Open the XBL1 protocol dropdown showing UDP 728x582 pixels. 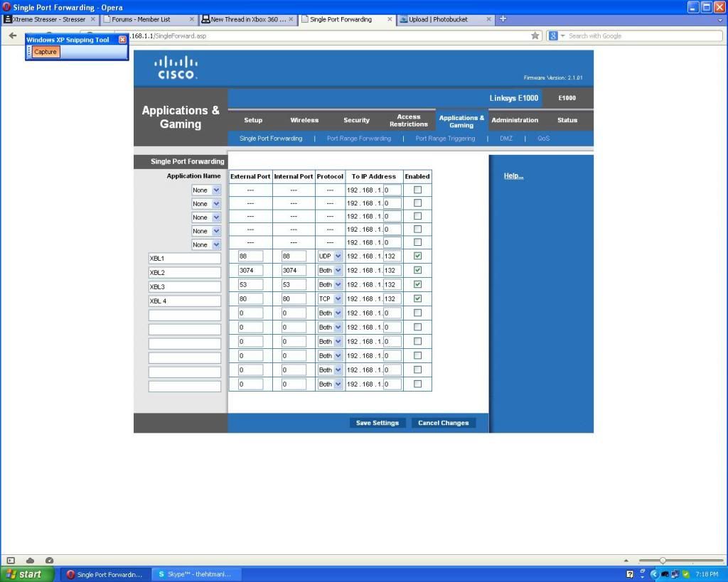point(330,257)
